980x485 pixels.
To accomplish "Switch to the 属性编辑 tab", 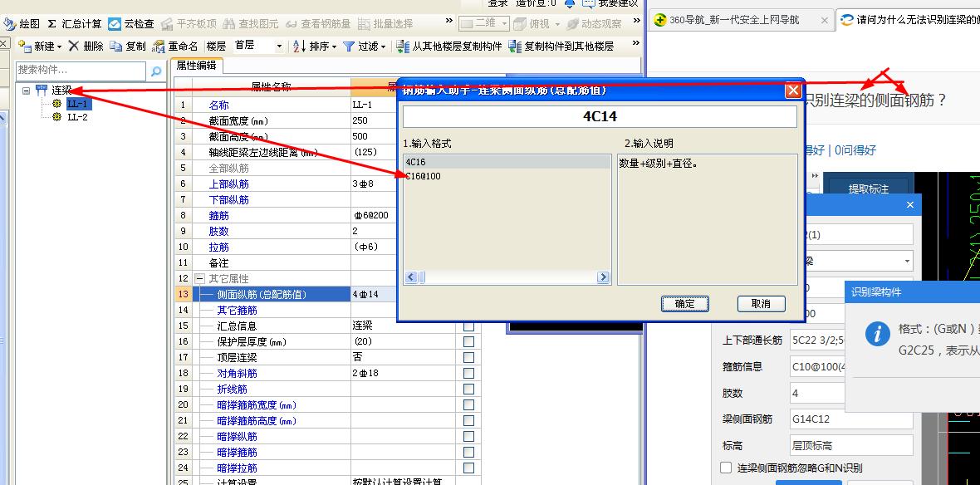I will (196, 65).
